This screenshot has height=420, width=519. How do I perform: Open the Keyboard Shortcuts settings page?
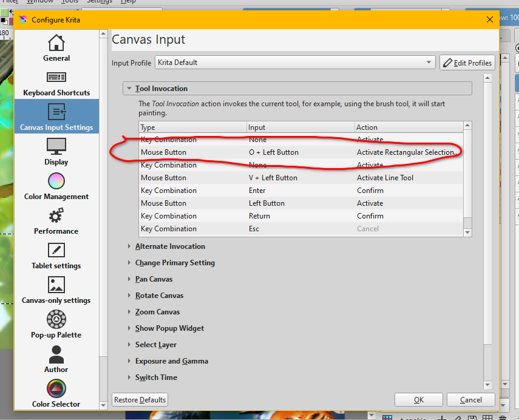[56, 83]
